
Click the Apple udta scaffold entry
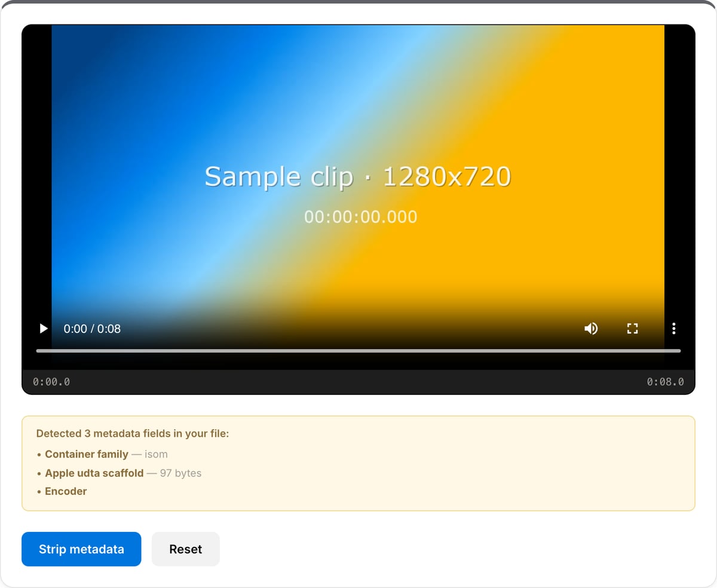pos(119,473)
